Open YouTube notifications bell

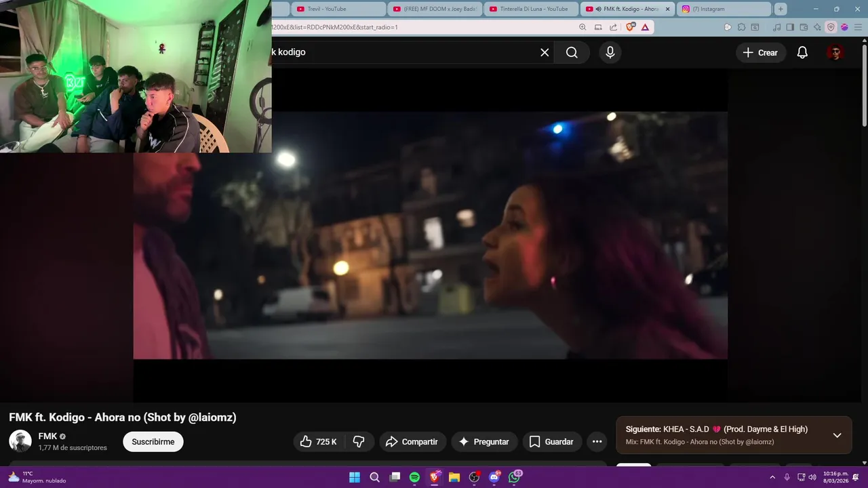pos(802,52)
